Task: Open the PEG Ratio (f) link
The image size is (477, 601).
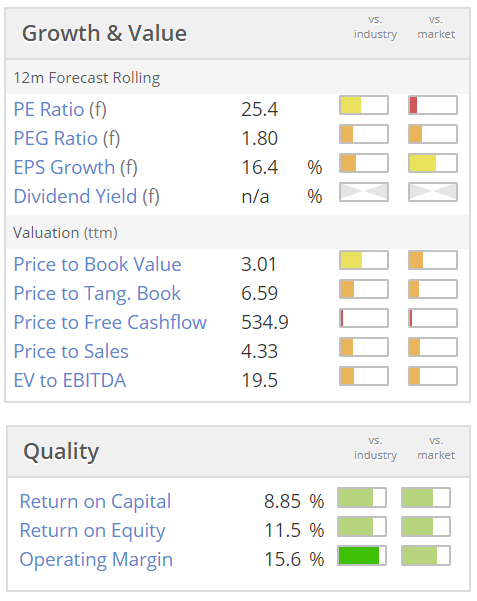Action: 67,138
